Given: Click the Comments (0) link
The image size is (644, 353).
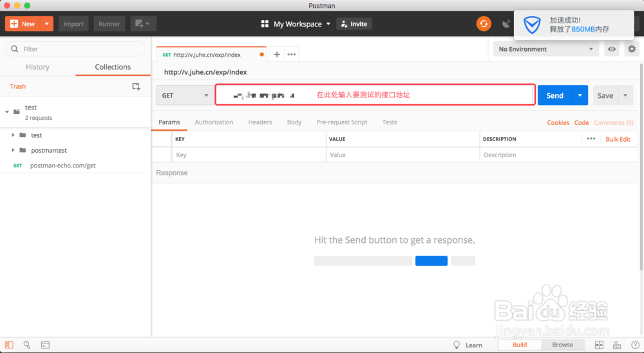Looking at the screenshot, I should pos(614,122).
